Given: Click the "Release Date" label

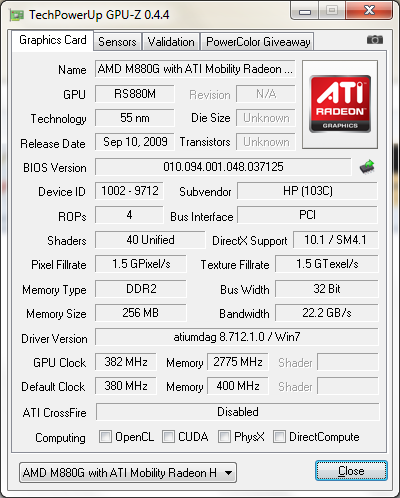Looking at the screenshot, I should pyautogui.click(x=53, y=144).
